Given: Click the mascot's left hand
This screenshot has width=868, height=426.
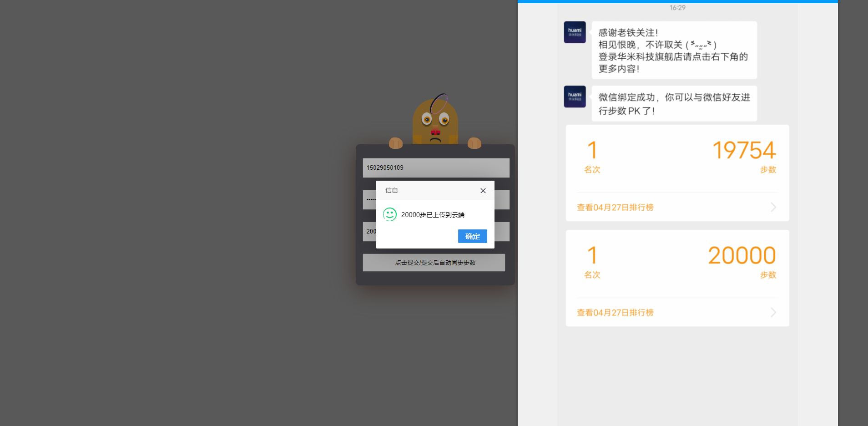Looking at the screenshot, I should click(396, 143).
